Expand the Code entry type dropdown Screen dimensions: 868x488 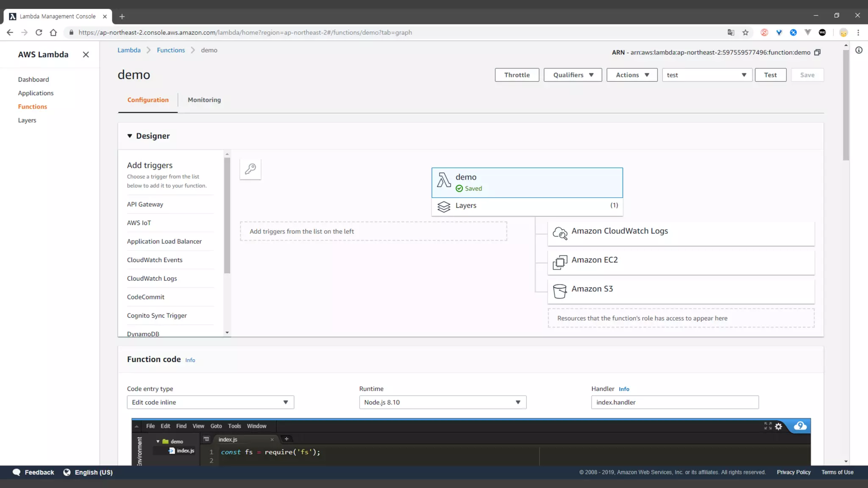pyautogui.click(x=210, y=402)
